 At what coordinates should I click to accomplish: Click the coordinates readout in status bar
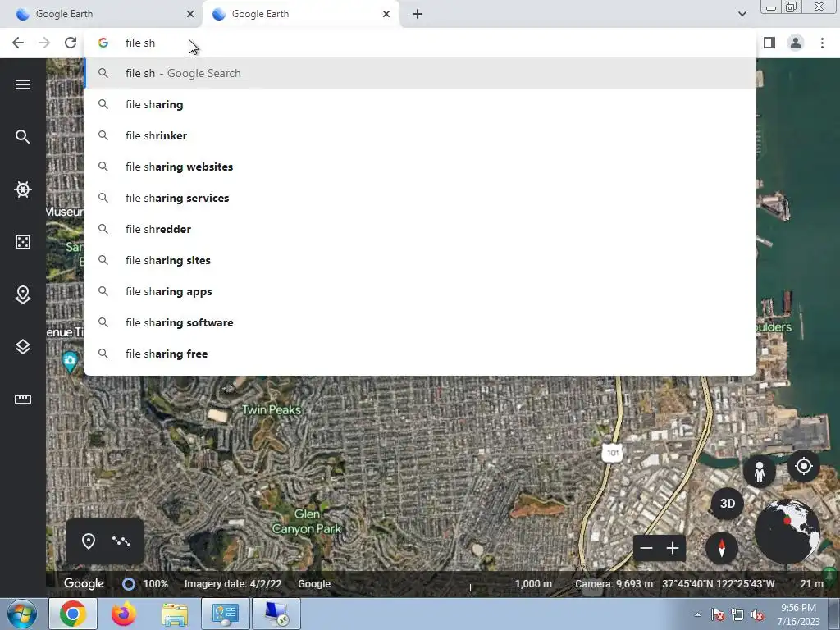coord(719,584)
